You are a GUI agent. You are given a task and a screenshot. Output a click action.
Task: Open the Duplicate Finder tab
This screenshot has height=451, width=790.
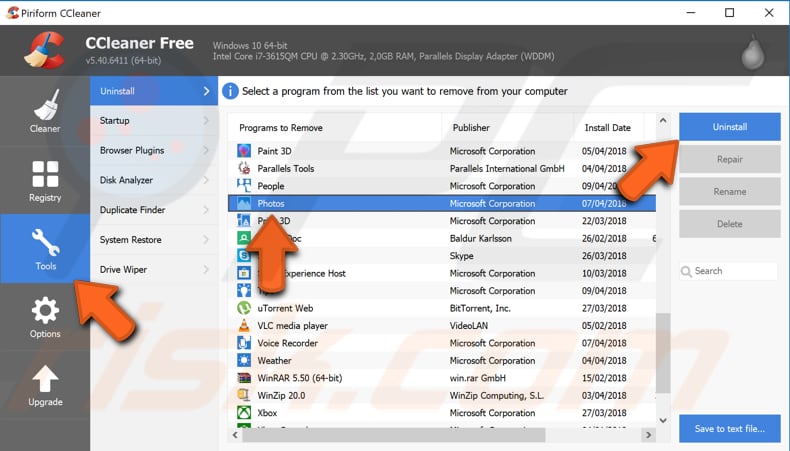pos(154,210)
